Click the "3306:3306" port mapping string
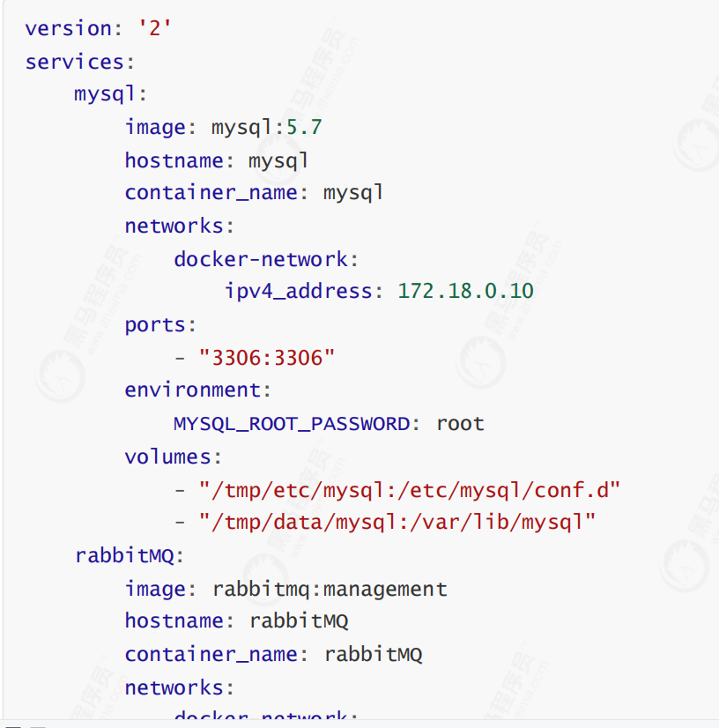This screenshot has height=728, width=719. point(267,358)
